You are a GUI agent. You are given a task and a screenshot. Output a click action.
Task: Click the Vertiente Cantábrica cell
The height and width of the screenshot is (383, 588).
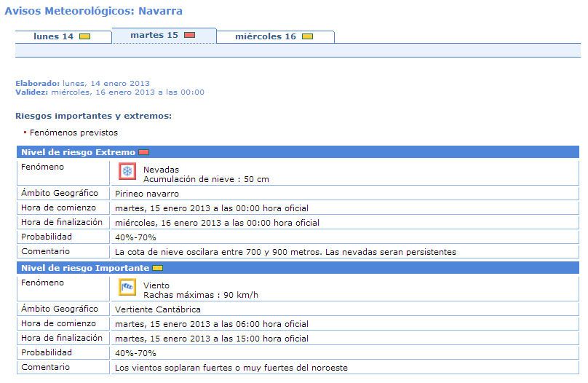pyautogui.click(x=345, y=309)
